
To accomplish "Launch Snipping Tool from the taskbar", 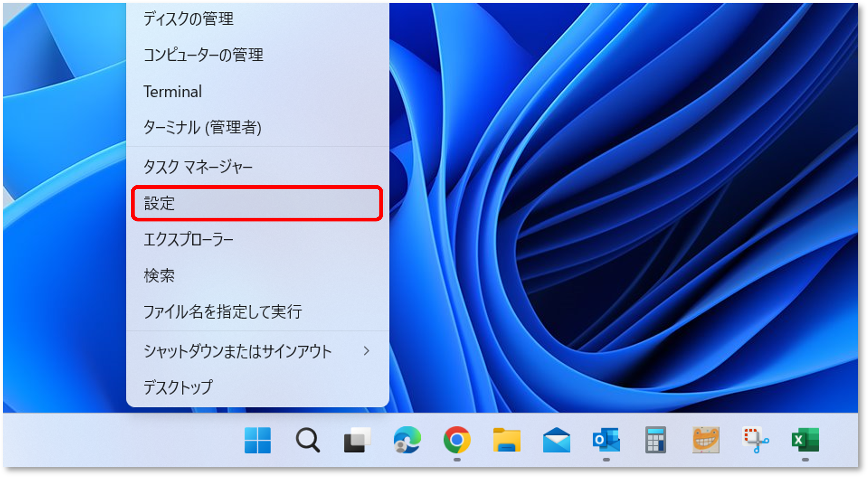I will pyautogui.click(x=755, y=440).
